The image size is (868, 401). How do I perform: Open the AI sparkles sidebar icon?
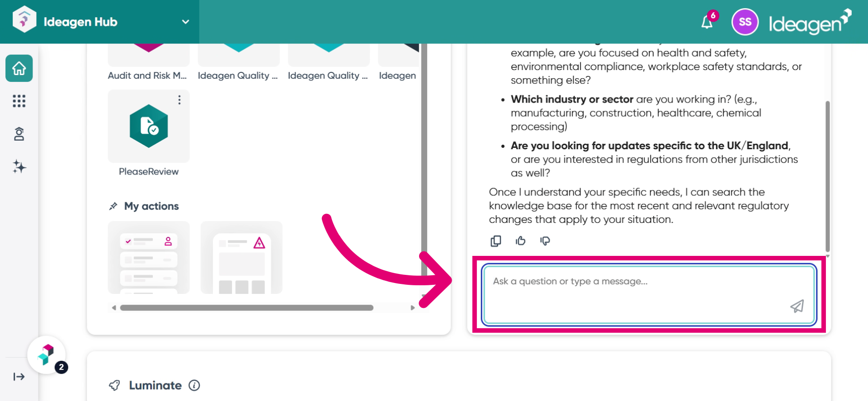pos(19,167)
